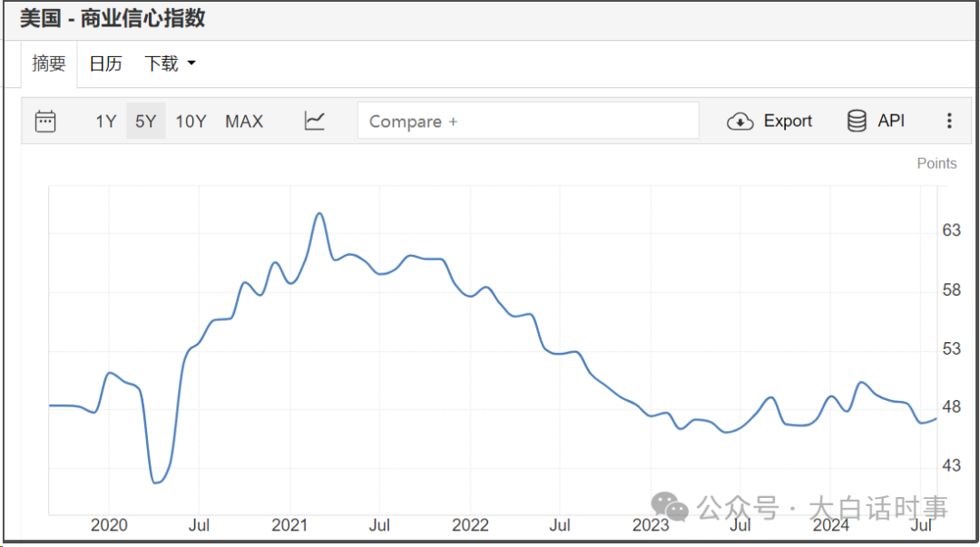This screenshot has height=547, width=980.
Task: Click the chart line peak in early 2021
Action: (x=319, y=213)
